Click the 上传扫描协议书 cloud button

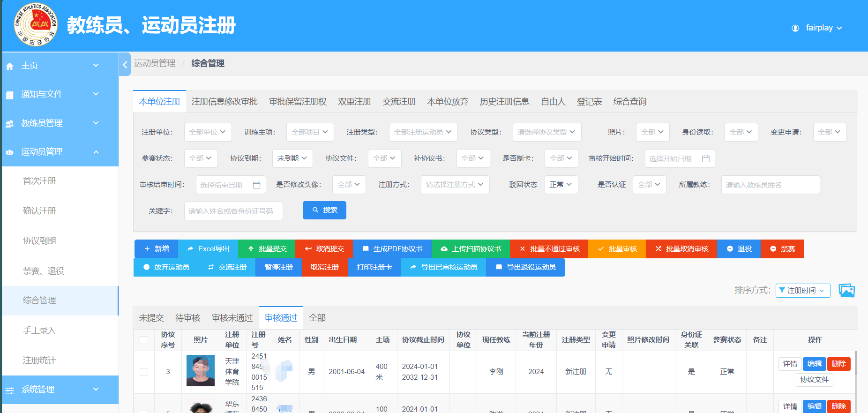click(x=471, y=249)
